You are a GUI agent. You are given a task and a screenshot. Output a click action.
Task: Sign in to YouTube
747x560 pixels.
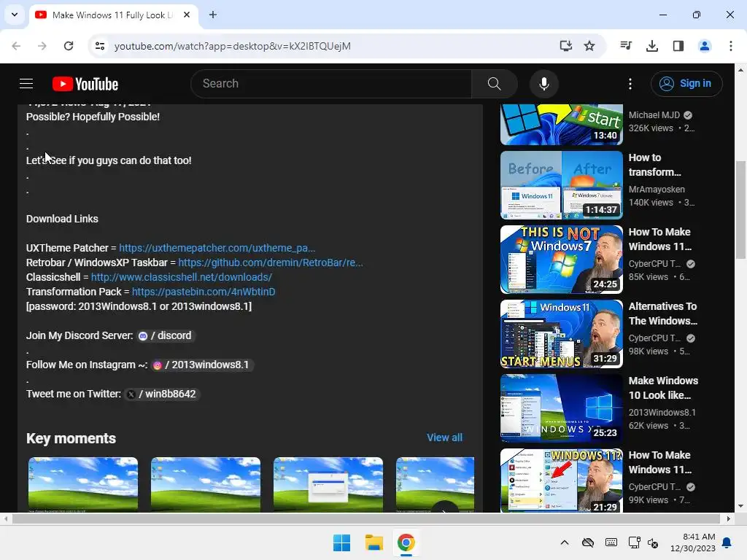[x=686, y=84]
